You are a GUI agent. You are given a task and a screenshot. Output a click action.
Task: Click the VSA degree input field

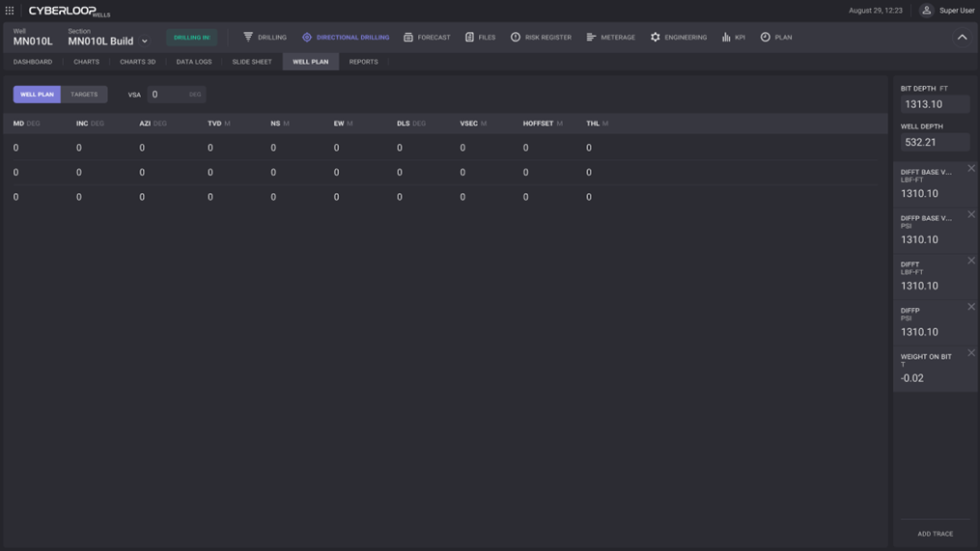(x=169, y=95)
